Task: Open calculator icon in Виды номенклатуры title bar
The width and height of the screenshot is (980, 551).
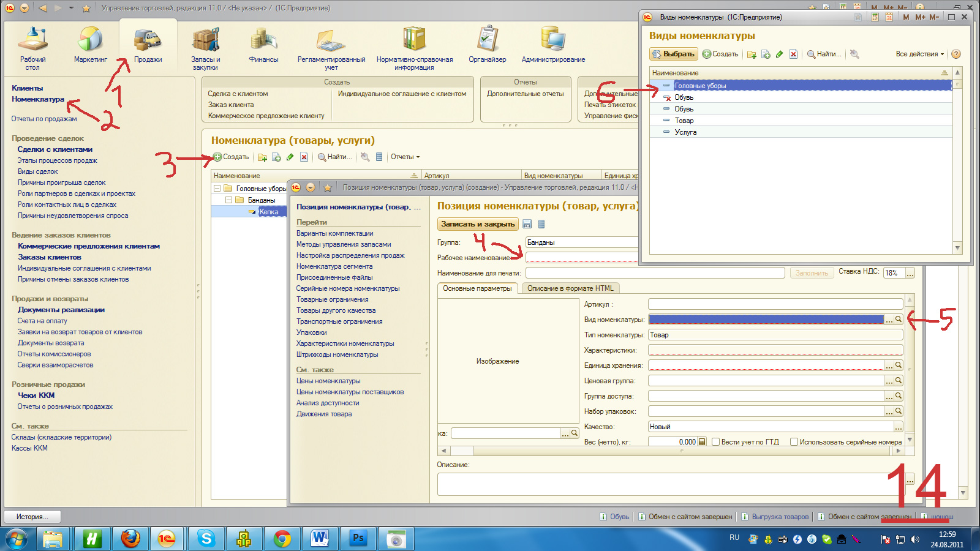Action: (875, 17)
